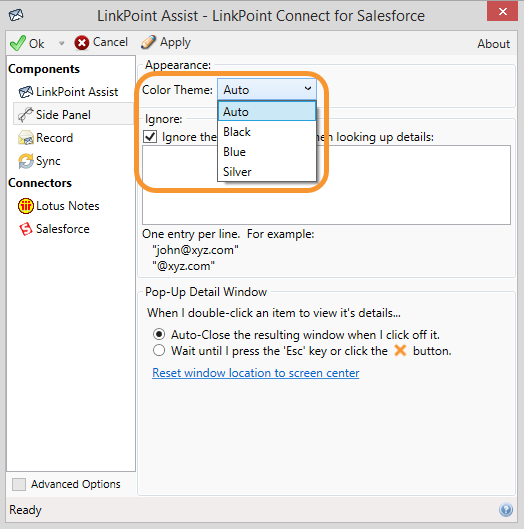Click the blue help icon in status bar
The image size is (524, 529).
pos(506,509)
